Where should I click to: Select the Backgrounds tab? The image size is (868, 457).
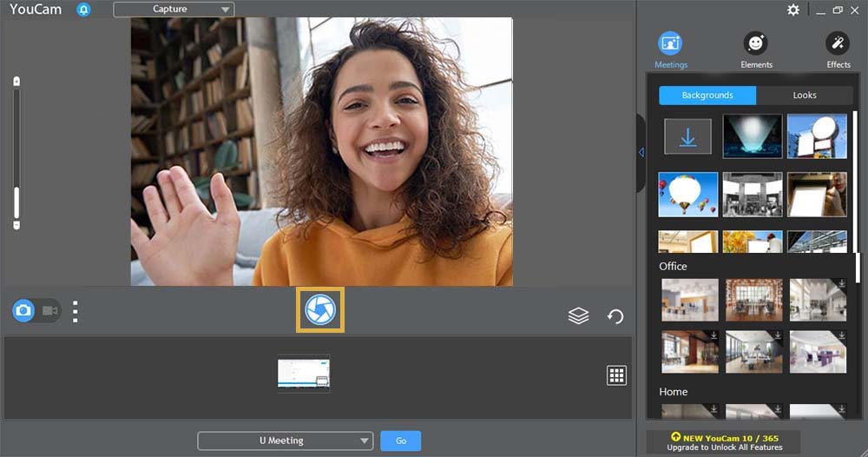(x=707, y=96)
